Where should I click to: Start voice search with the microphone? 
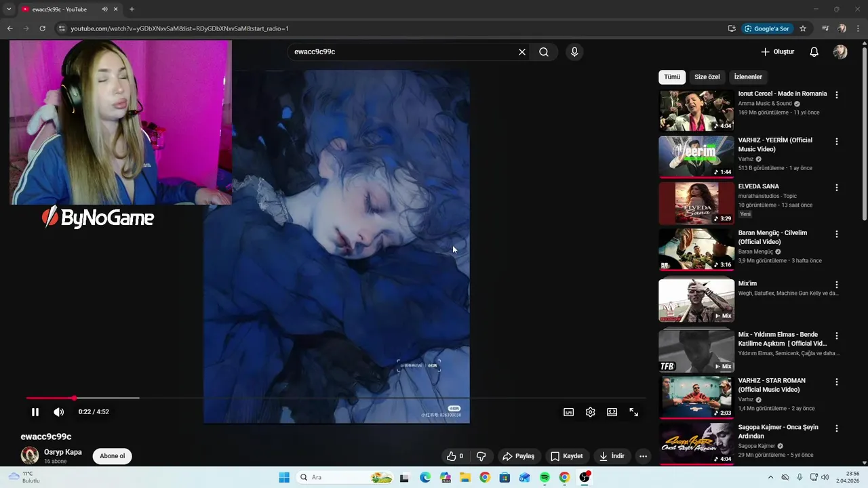coord(574,52)
